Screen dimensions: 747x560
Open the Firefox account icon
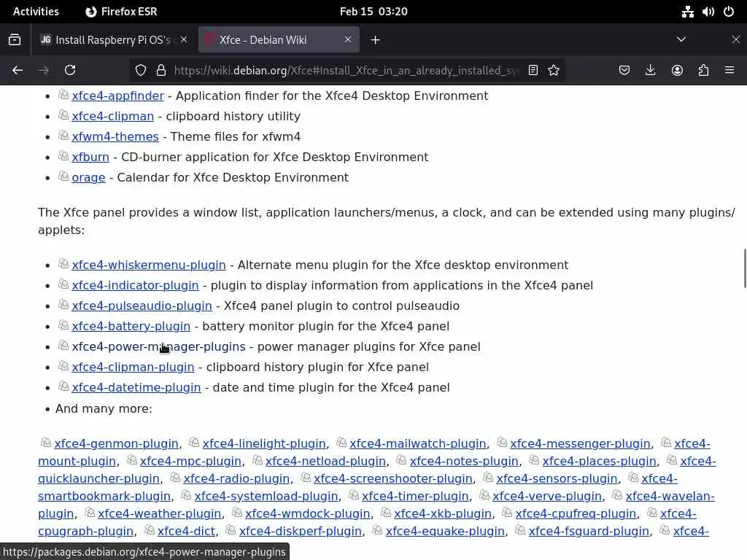(677, 71)
